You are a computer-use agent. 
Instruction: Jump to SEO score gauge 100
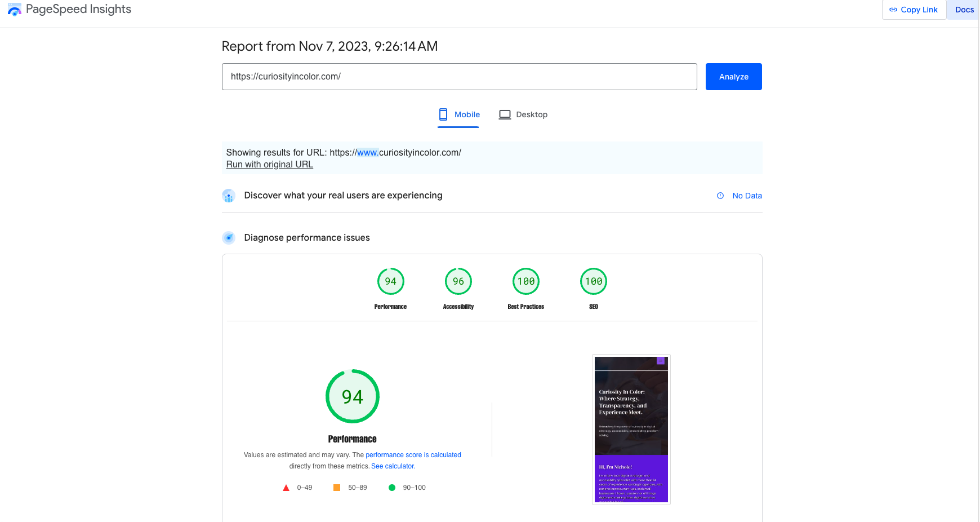[x=594, y=281]
